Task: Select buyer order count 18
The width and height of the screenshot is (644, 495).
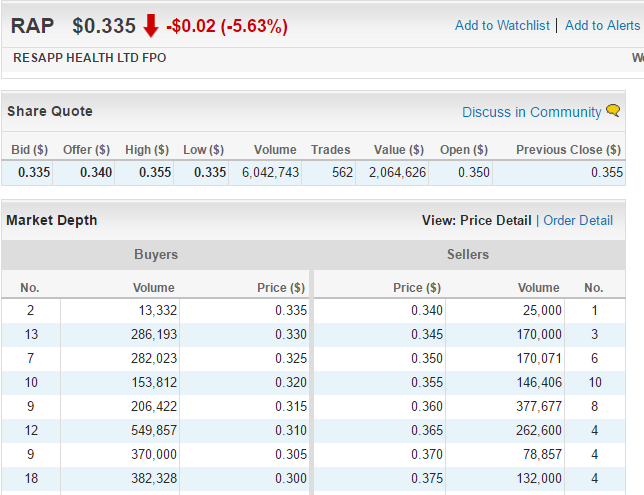Action: (x=31, y=479)
